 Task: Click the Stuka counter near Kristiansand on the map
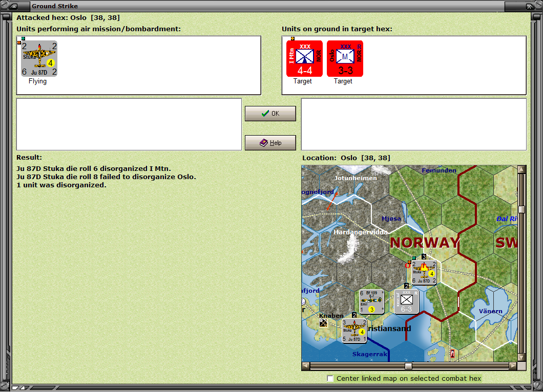point(354,331)
